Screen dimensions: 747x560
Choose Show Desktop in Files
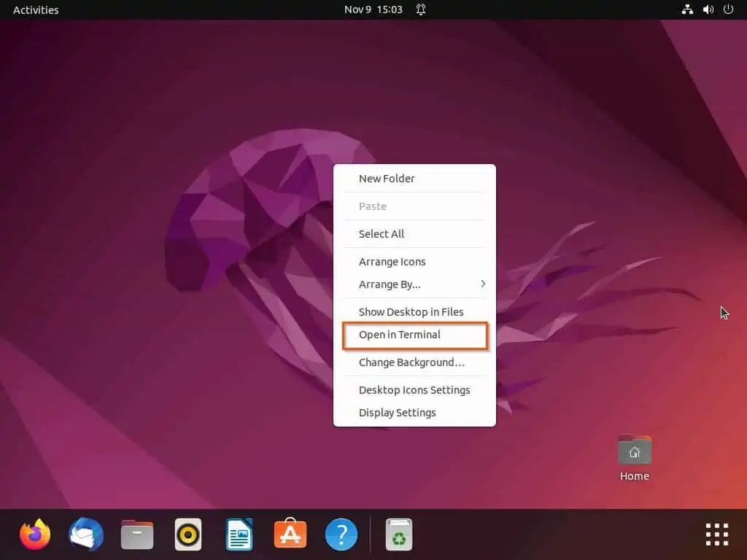tap(414, 312)
